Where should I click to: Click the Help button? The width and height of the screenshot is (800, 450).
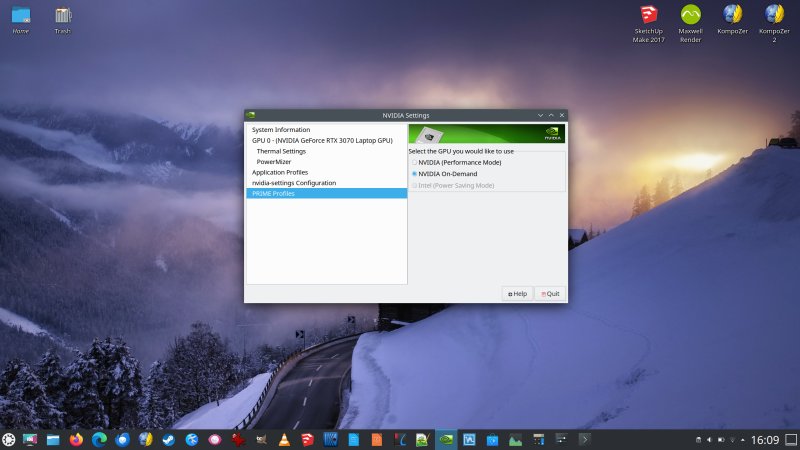[517, 294]
